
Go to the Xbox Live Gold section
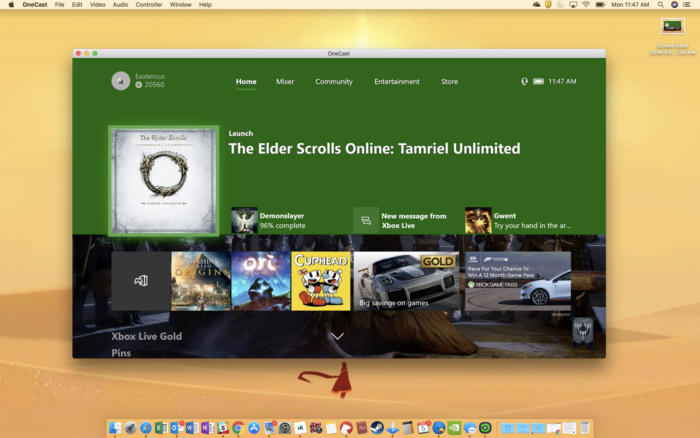point(146,336)
